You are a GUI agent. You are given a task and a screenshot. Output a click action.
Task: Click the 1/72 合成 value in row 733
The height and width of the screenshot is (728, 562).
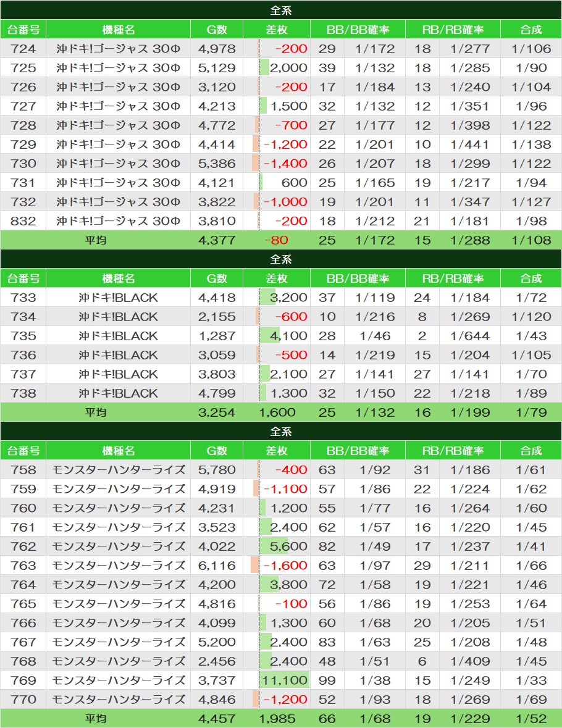tap(531, 298)
